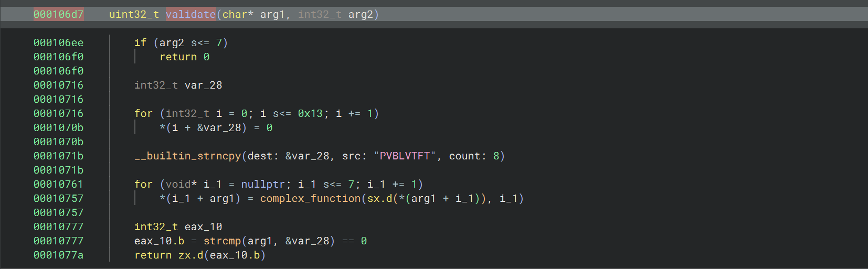Select the char* arg1 parameter type
The image size is (868, 269).
(238, 14)
